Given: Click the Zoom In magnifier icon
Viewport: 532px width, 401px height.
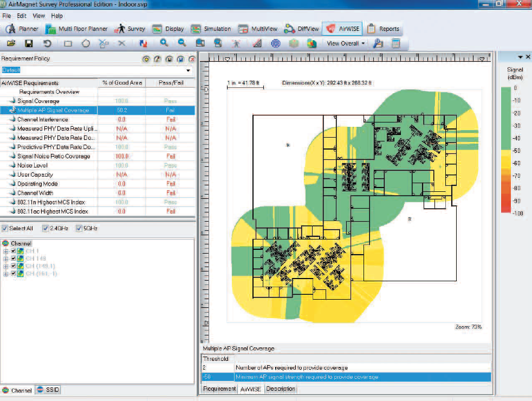Looking at the screenshot, I should tap(164, 43).
